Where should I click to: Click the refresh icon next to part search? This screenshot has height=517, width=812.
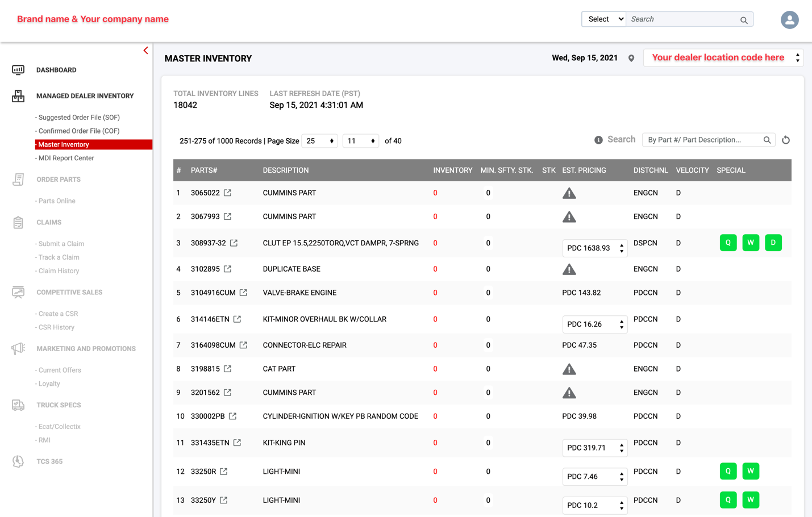point(786,140)
